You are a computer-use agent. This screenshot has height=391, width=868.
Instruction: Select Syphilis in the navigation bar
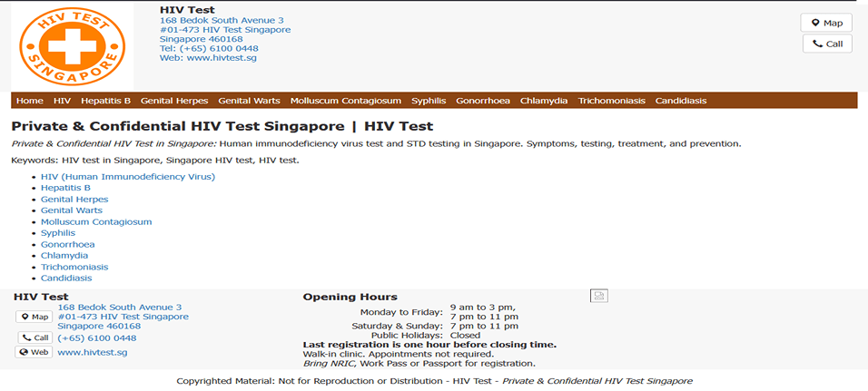429,101
